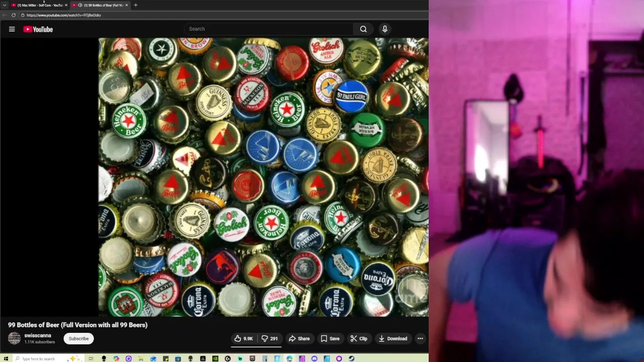Subscribe to the swisscanna channel
Viewport: 644px width, 362px height.
click(x=78, y=338)
